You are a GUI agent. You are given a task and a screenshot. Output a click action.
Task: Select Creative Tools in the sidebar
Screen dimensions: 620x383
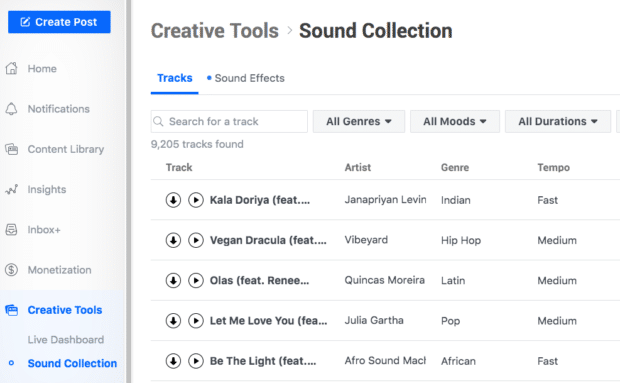coord(65,310)
